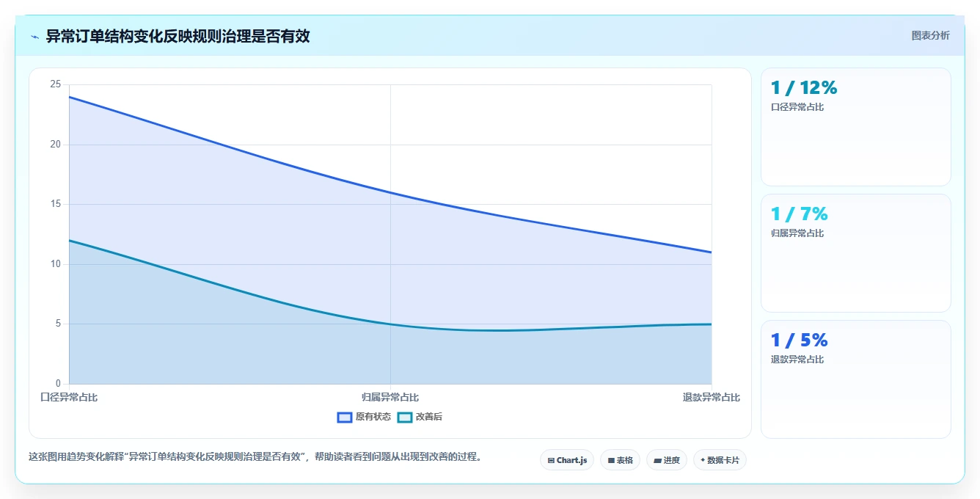Click the y-axis tick 5
Image resolution: width=980 pixels, height=499 pixels.
click(x=58, y=324)
